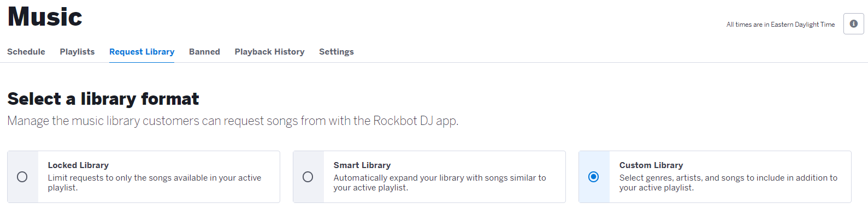The width and height of the screenshot is (868, 221).
Task: Click the 'Automatically expand your library' description
Action: (440, 183)
